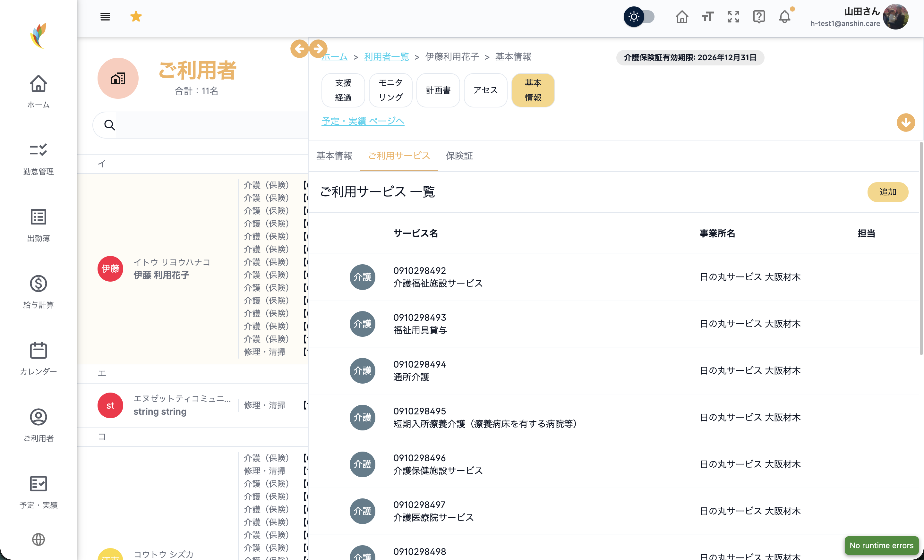924x560 pixels.
Task: Enter fullscreen with the expand icon
Action: tap(733, 16)
